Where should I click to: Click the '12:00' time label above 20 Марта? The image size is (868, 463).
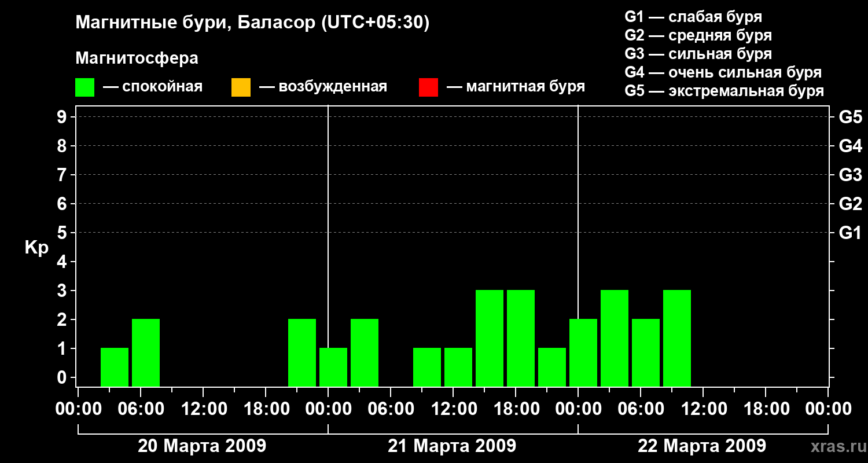point(204,409)
